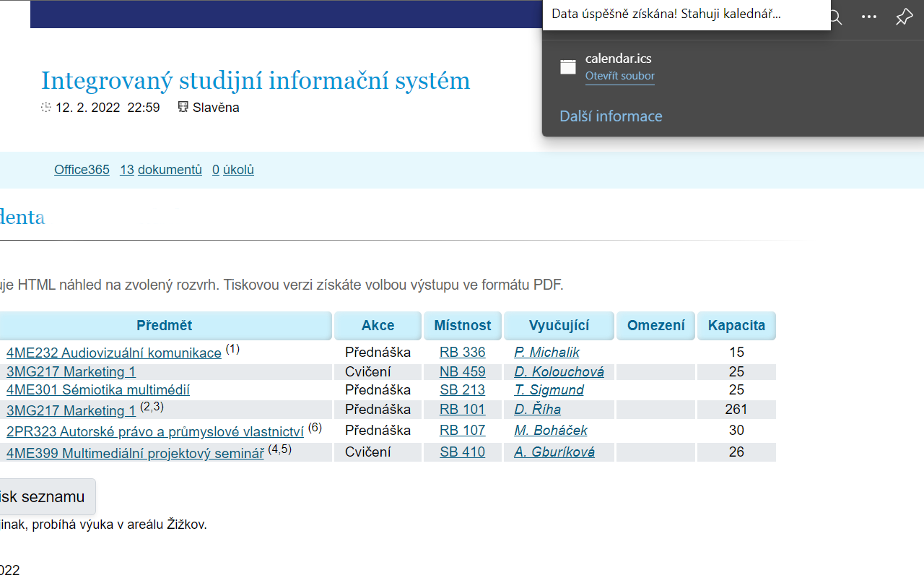Open the downloaded file via Otevřít soubor
Viewport: 924px width, 578px height.
point(619,76)
